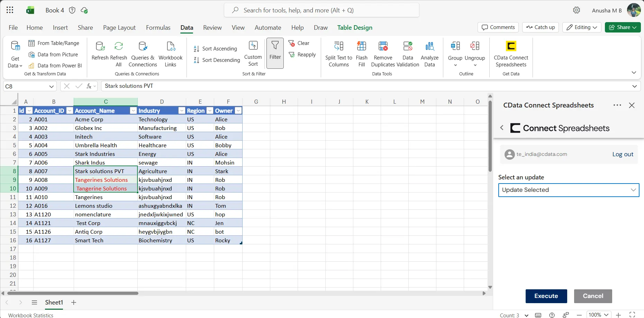Viewport: 644px width, 318px height.
Task: Expand the Update Selected combo box
Action: click(x=569, y=190)
